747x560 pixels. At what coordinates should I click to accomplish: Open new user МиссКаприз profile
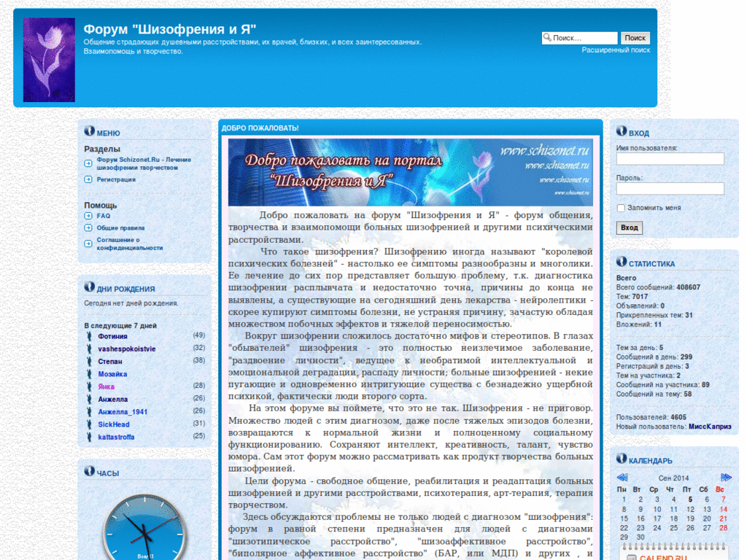710,426
